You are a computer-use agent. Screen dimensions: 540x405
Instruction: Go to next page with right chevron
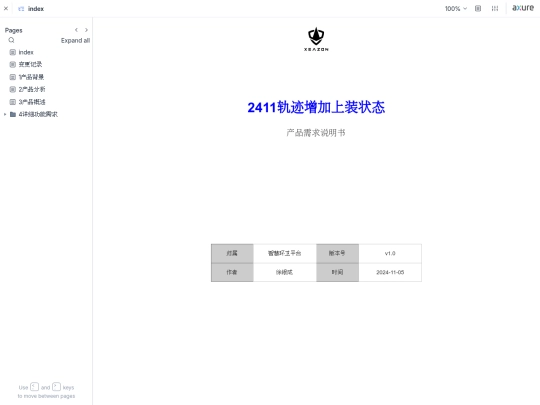(x=86, y=30)
